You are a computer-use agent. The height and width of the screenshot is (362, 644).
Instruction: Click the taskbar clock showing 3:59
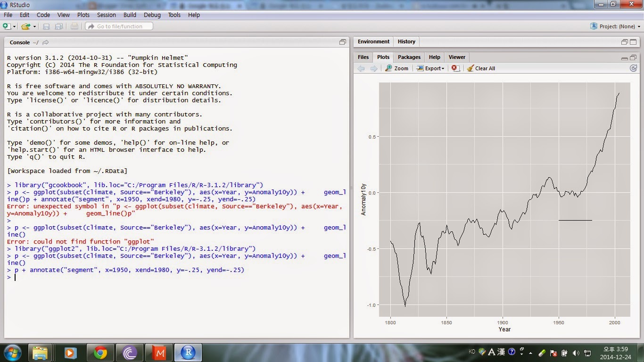[616, 353]
